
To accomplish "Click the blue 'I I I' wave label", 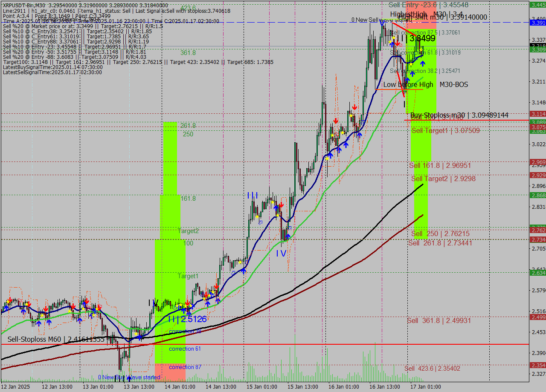I will [252, 195].
